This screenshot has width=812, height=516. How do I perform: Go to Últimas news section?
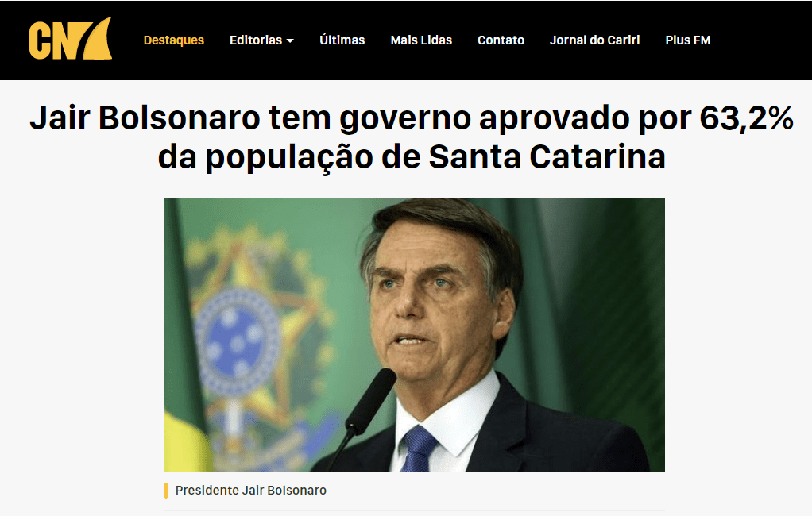coord(342,40)
